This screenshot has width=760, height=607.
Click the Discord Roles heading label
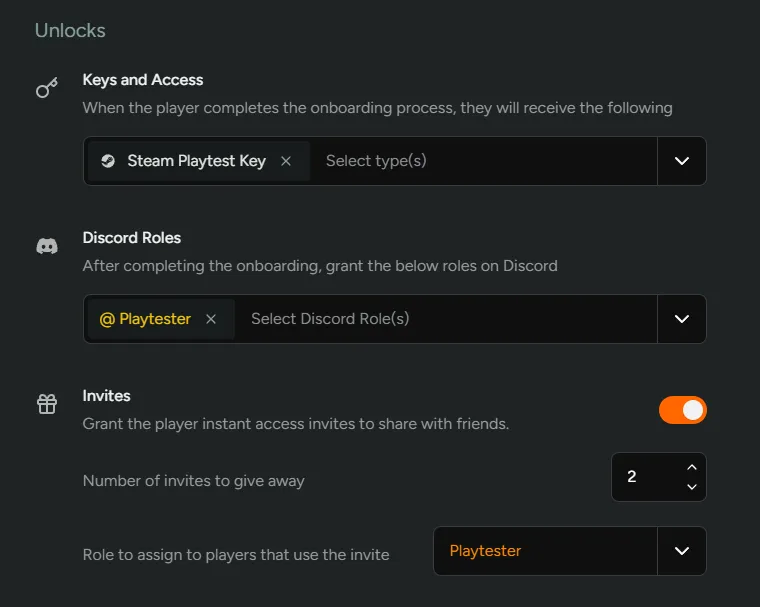click(132, 238)
